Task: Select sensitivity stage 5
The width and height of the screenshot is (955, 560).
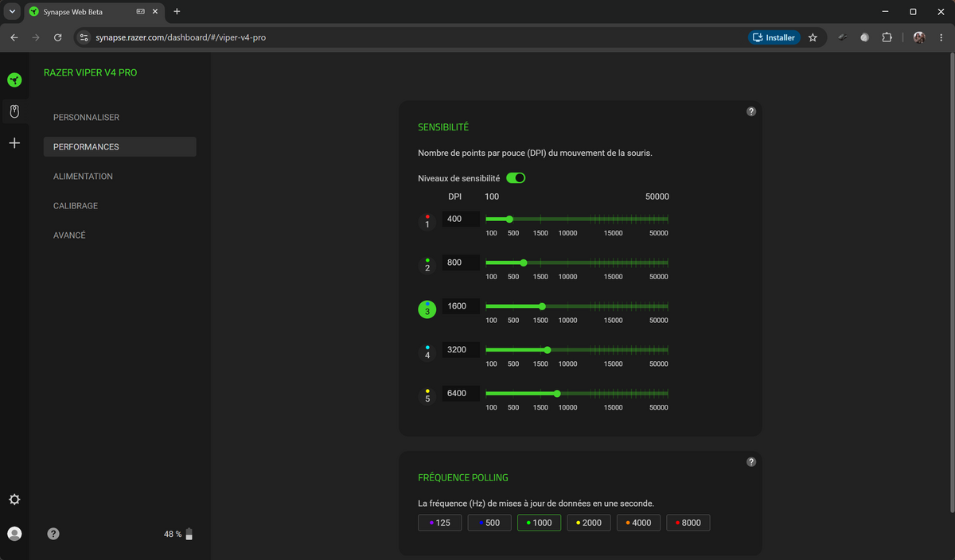Action: point(427,396)
